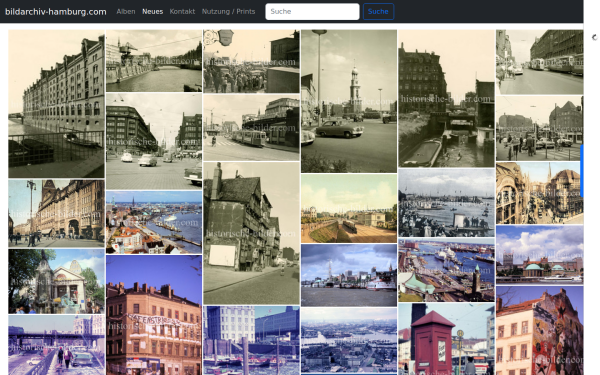This screenshot has width=600, height=375.
Task: Select the Neues navigation item
Action: [152, 11]
